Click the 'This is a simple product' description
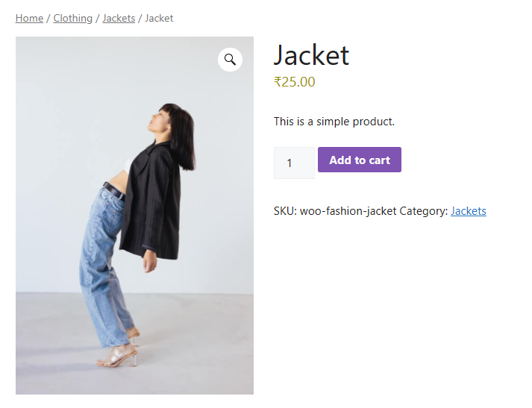The image size is (532, 408). (x=334, y=122)
